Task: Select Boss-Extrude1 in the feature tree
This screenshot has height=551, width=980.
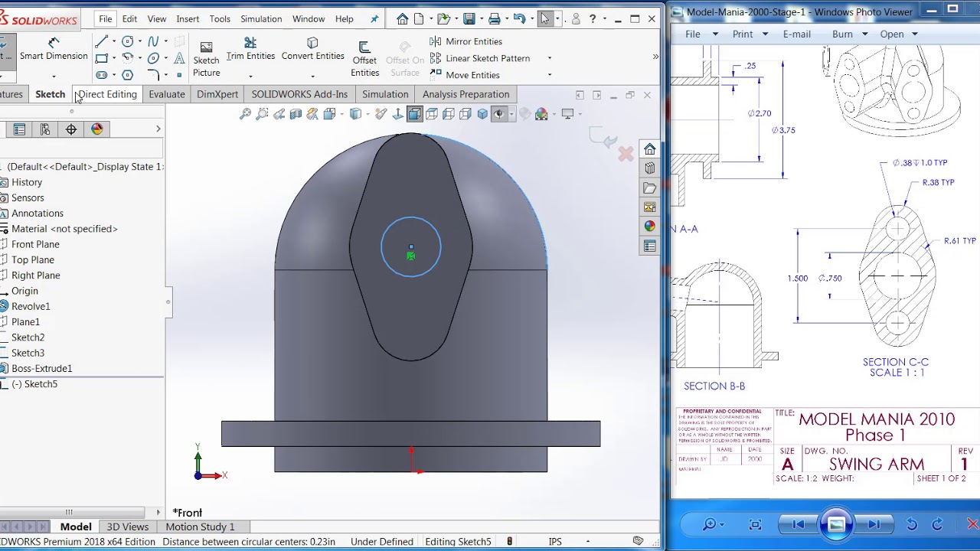Action: point(41,368)
